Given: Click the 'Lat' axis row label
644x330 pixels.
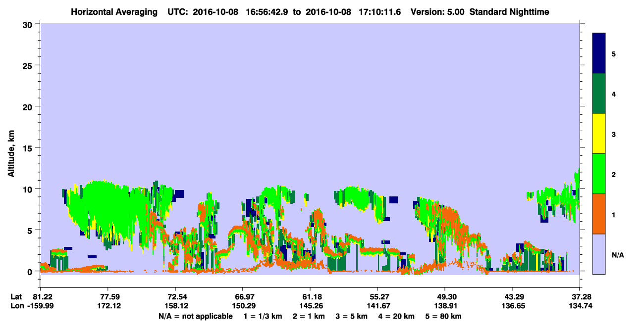Looking at the screenshot, I should tap(16, 297).
